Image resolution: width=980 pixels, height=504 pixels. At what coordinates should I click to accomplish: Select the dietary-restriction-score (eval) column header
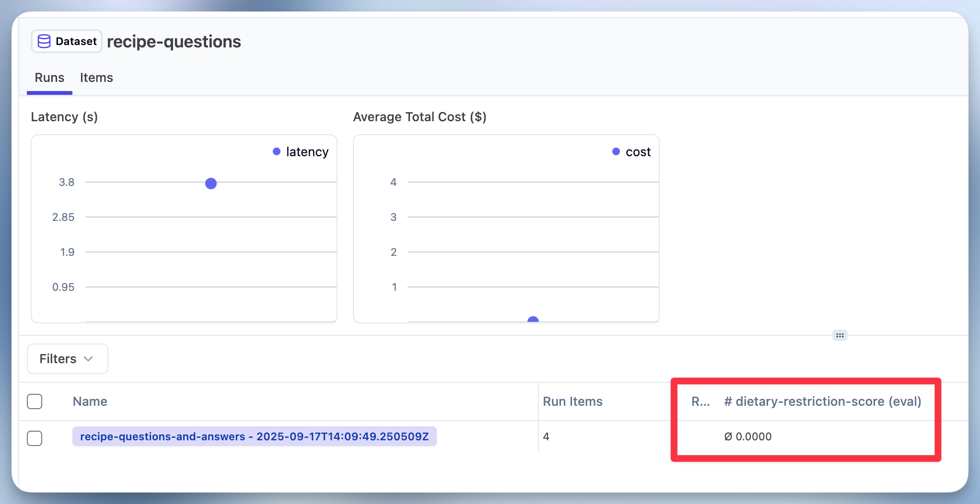(822, 401)
